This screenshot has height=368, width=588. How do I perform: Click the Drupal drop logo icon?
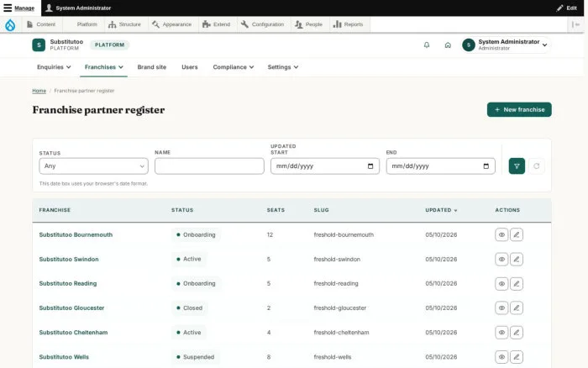tap(10, 24)
